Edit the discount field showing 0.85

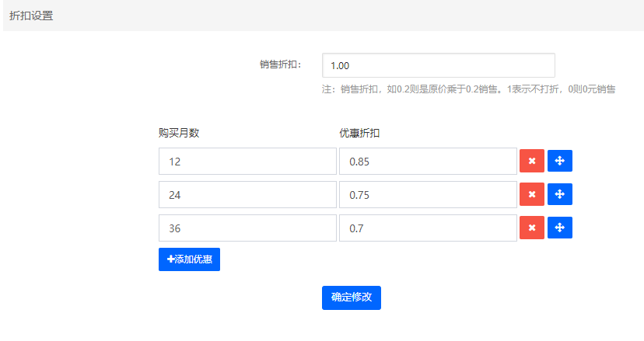tap(428, 162)
